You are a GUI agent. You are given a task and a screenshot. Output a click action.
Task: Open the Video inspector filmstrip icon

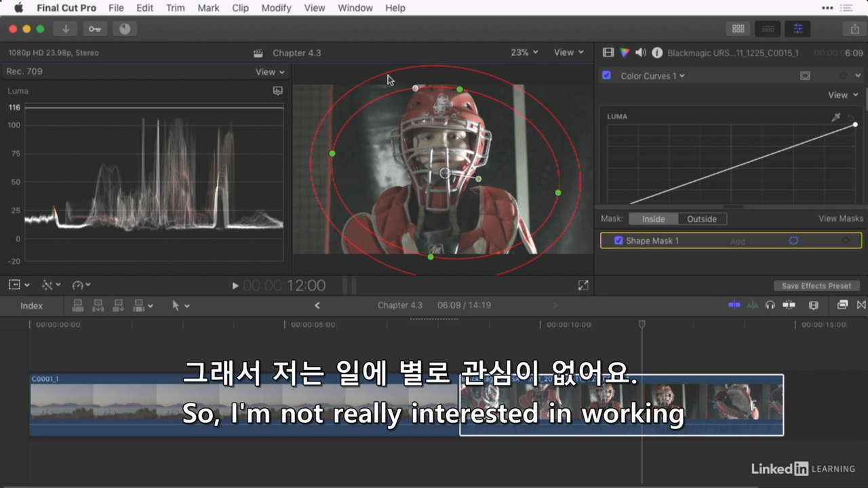pyautogui.click(x=608, y=52)
